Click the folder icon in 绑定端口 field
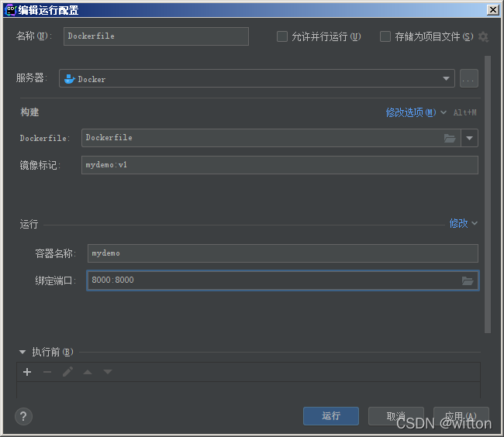This screenshot has width=504, height=437. 468,281
